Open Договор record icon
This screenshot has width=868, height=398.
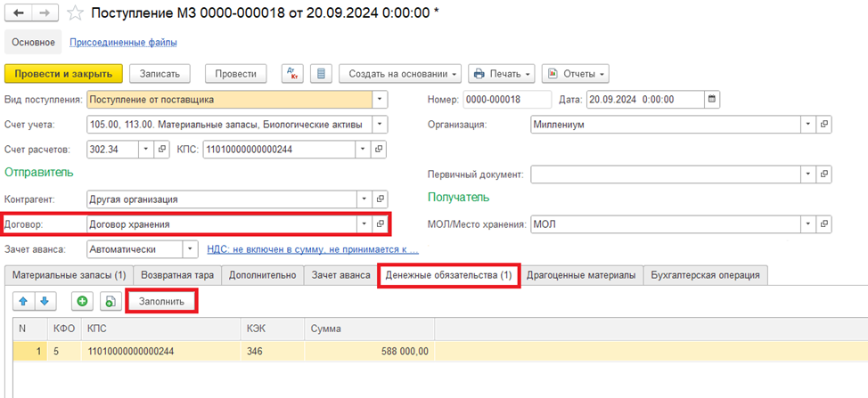point(381,223)
